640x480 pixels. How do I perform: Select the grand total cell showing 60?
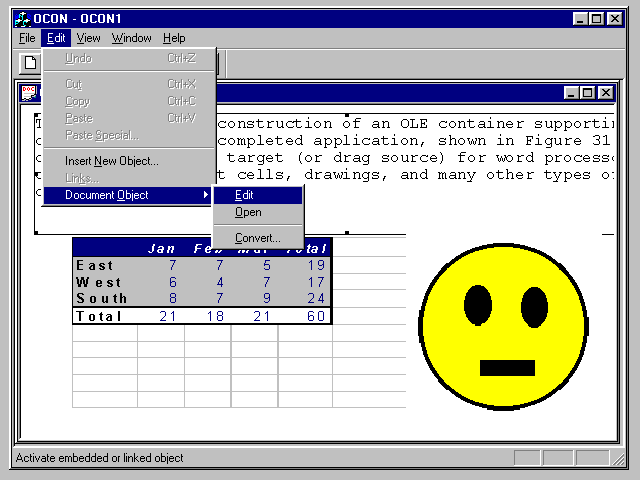click(316, 316)
